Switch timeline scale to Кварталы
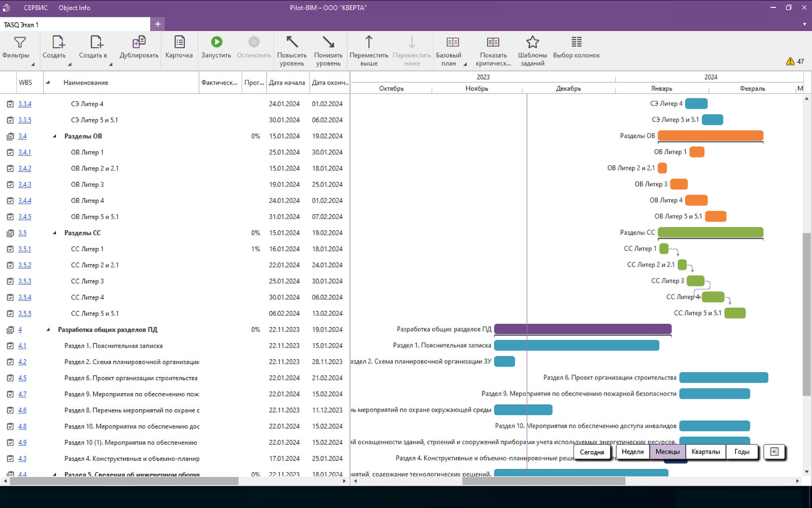Image resolution: width=812 pixels, height=508 pixels. 705,452
